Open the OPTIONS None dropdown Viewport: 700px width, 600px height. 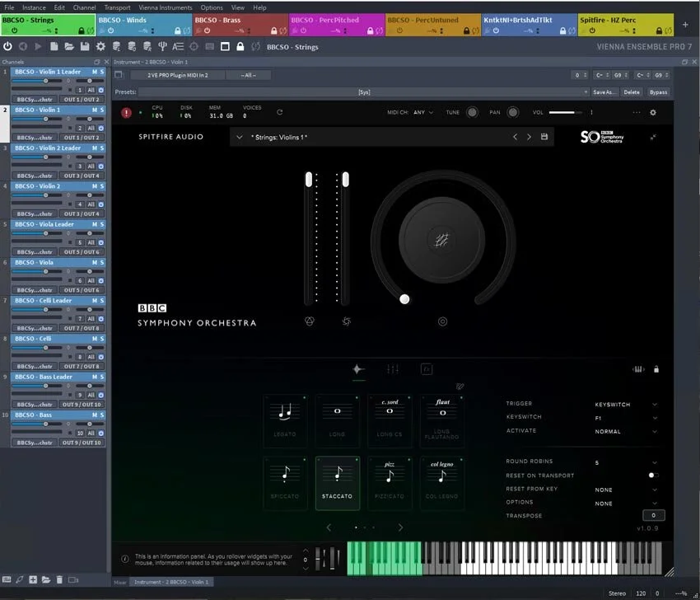[625, 504]
